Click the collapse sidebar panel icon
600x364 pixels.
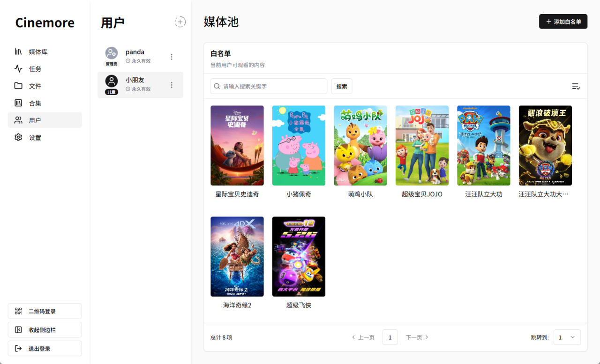click(18, 330)
